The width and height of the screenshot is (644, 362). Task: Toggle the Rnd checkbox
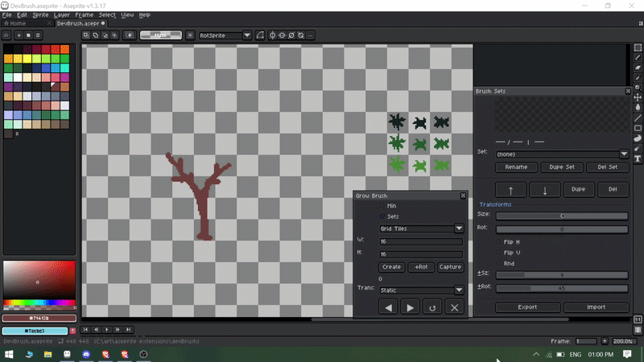coord(499,263)
